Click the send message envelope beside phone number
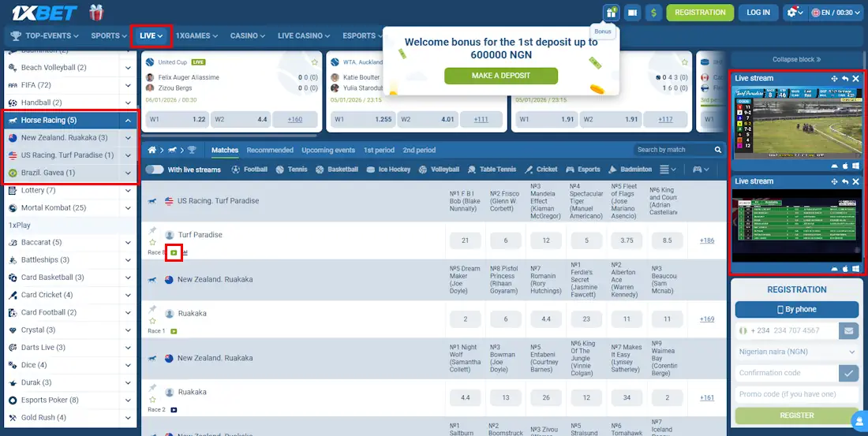868x436 pixels. pyautogui.click(x=848, y=331)
